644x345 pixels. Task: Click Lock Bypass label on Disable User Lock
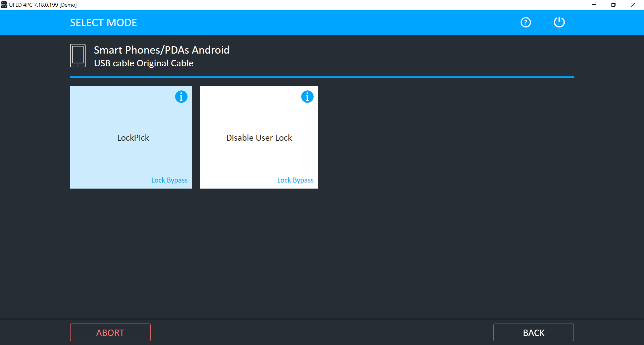point(296,180)
